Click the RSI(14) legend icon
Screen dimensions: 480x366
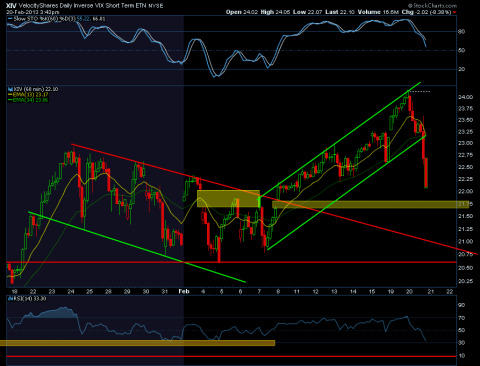pyautogui.click(x=10, y=299)
